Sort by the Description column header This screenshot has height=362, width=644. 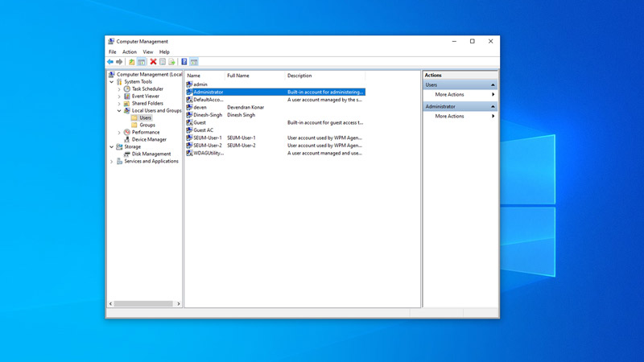pyautogui.click(x=325, y=76)
